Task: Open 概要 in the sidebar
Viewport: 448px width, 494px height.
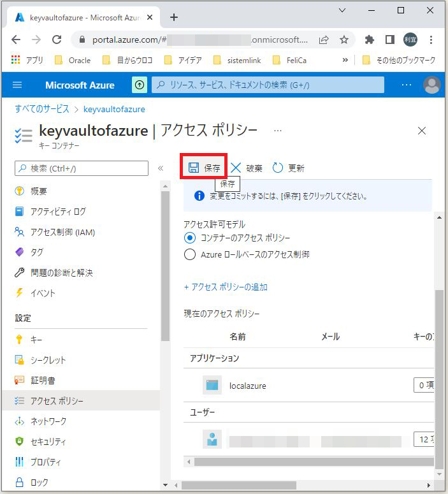Action: (x=38, y=191)
